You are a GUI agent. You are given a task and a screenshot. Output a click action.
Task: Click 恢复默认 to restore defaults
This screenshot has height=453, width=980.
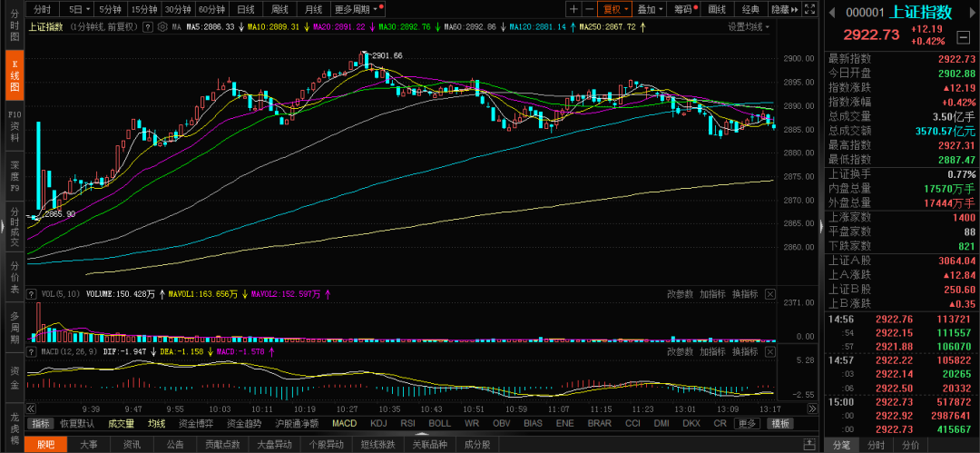77,424
